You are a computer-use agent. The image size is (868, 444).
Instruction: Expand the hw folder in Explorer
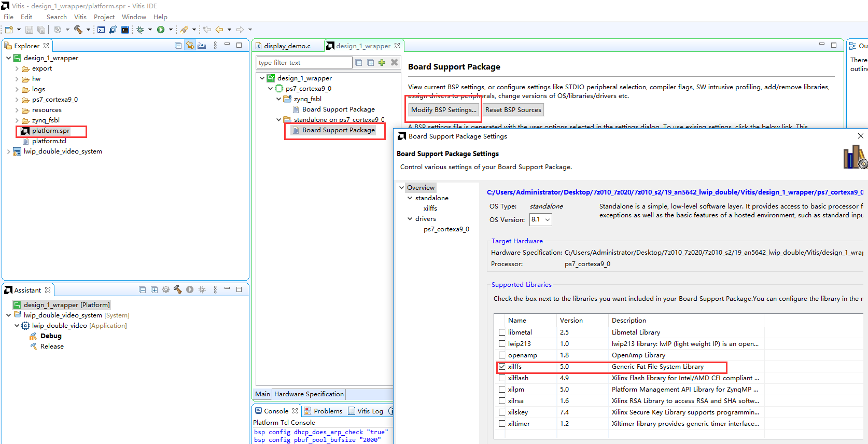coord(17,79)
